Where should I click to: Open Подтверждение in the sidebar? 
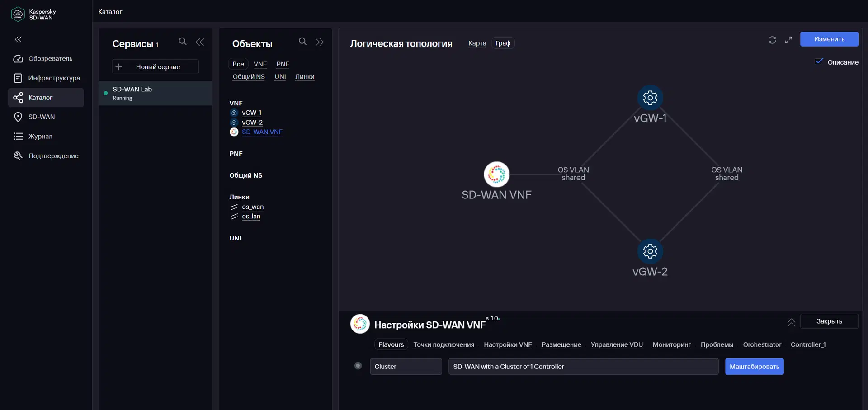[x=46, y=156]
